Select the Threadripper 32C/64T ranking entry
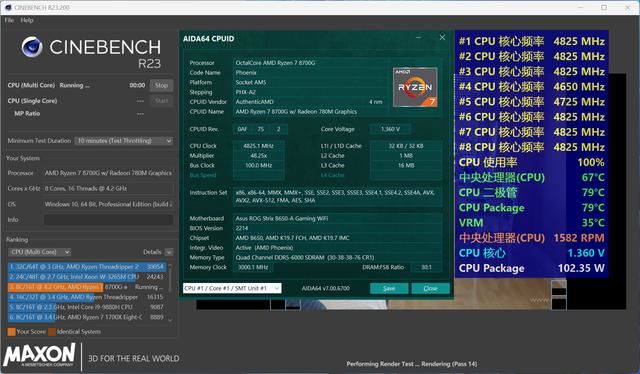Image resolution: width=640 pixels, height=374 pixels. (x=87, y=267)
